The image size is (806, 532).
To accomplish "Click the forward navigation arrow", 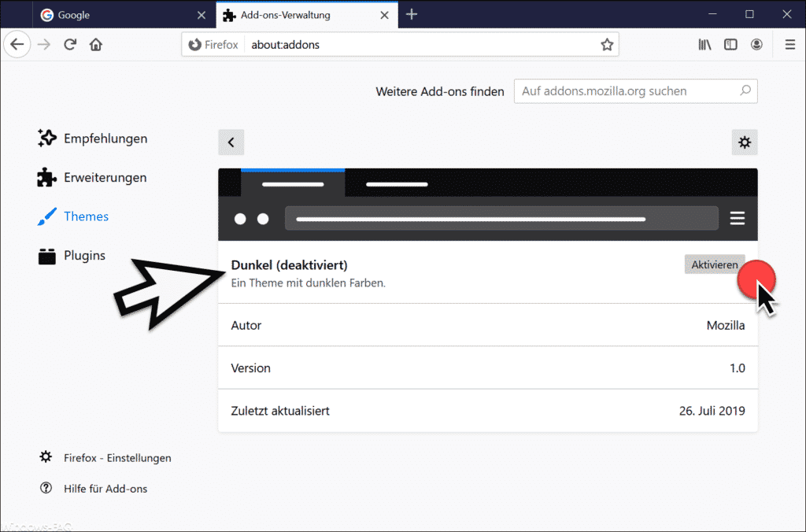I will point(44,45).
